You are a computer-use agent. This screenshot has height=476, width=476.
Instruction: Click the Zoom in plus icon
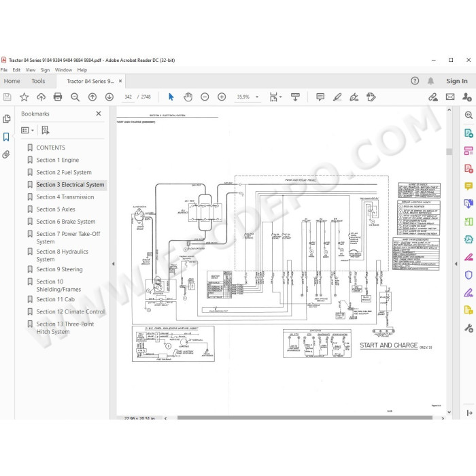point(222,97)
